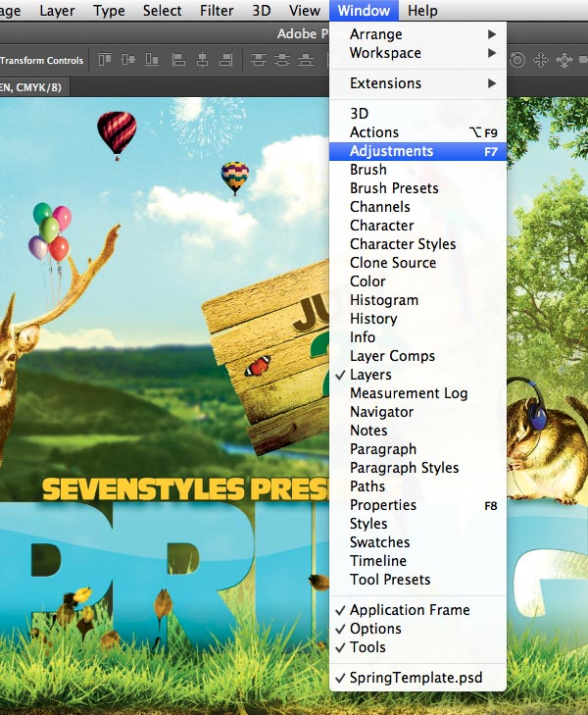
Task: Open the Filter menu
Action: [x=217, y=11]
